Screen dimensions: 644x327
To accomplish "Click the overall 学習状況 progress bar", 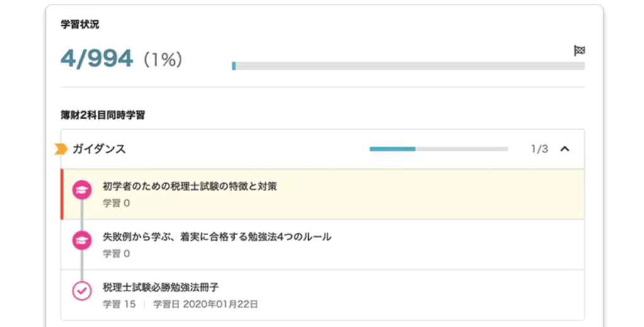I will (x=408, y=65).
